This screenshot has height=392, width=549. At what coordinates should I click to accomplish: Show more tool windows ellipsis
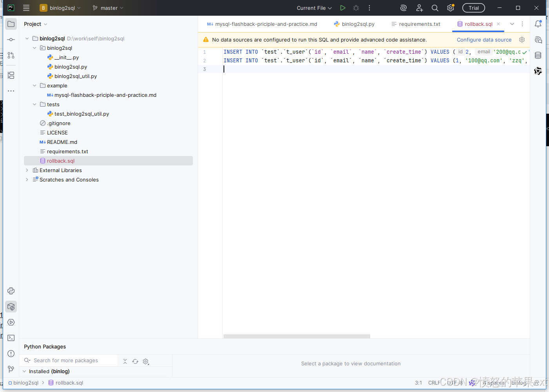(11, 91)
